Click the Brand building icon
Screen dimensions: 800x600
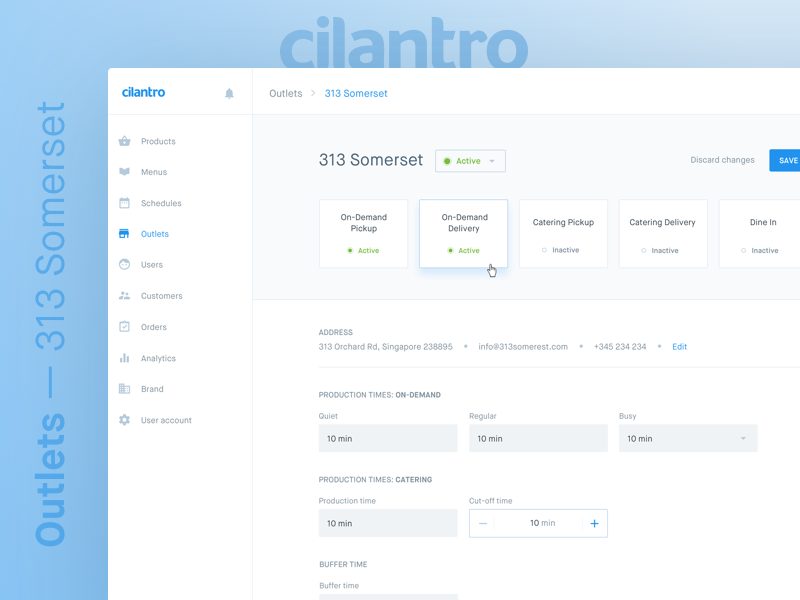(124, 389)
